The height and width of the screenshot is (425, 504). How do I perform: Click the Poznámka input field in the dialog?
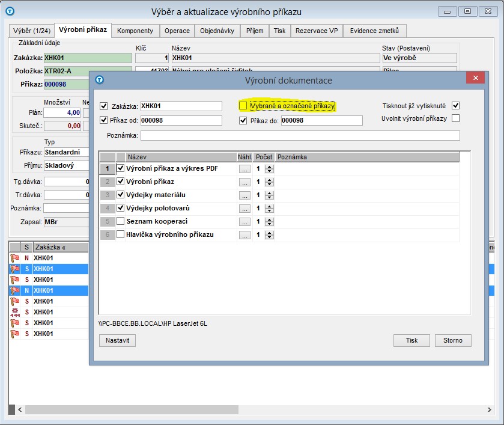(x=300, y=135)
